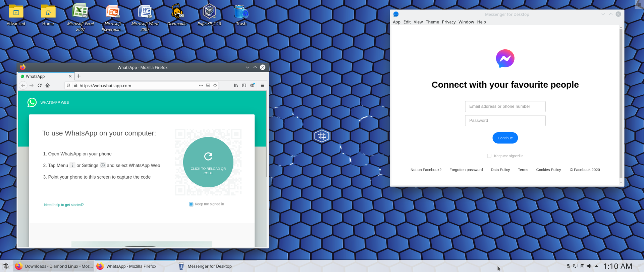Open Not on Facebook? link
This screenshot has width=644, height=272.
[x=426, y=170]
